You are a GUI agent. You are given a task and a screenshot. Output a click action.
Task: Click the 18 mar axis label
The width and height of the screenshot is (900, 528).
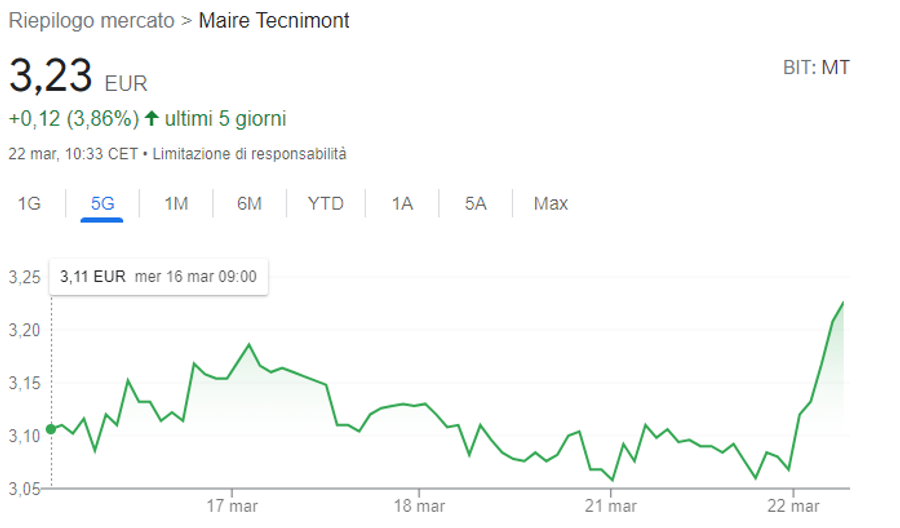tap(419, 506)
